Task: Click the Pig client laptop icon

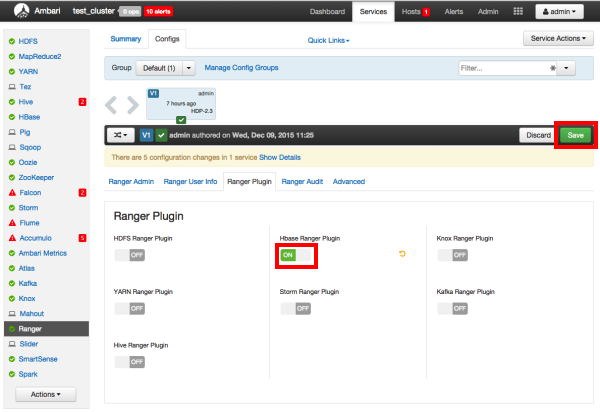Action: coord(12,132)
